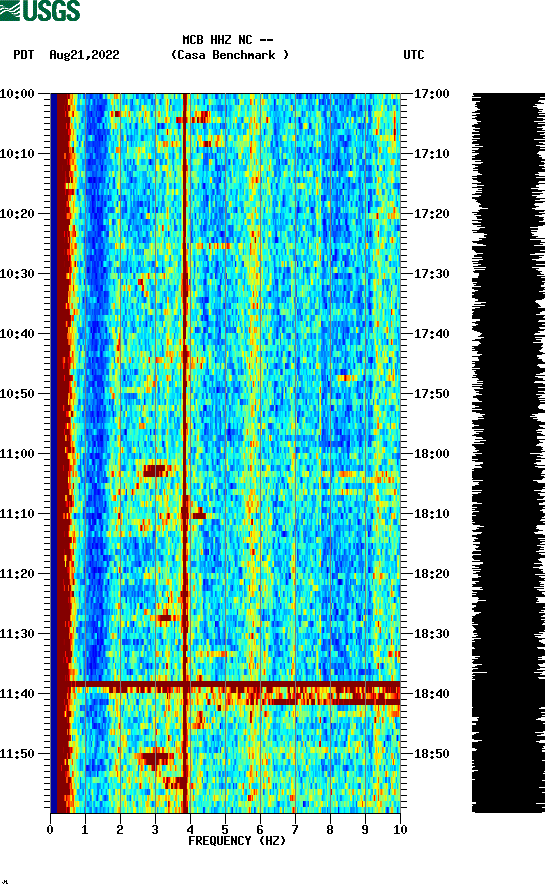This screenshot has height=893, width=552.
Task: Click the 7 Hz frequency tick label
Action: click(x=295, y=830)
